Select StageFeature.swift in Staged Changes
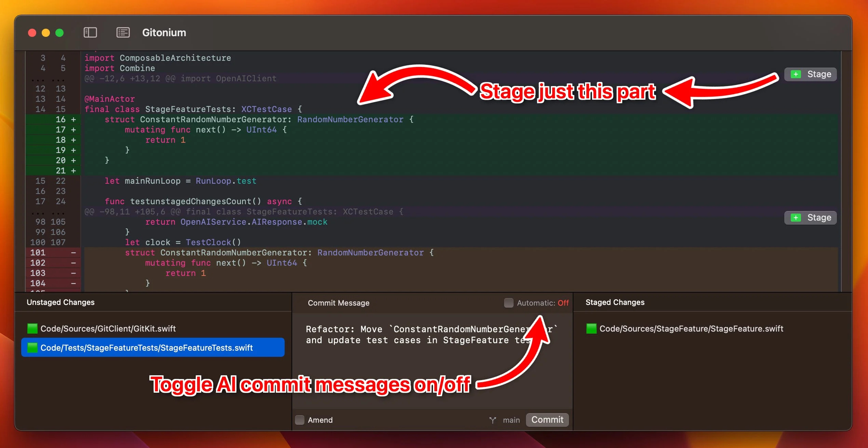This screenshot has width=868, height=448. tap(691, 328)
